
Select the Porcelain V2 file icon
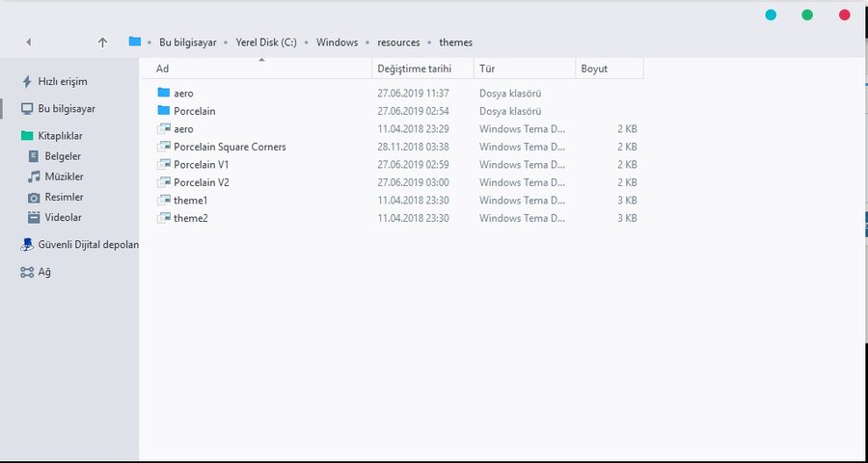pyautogui.click(x=163, y=181)
